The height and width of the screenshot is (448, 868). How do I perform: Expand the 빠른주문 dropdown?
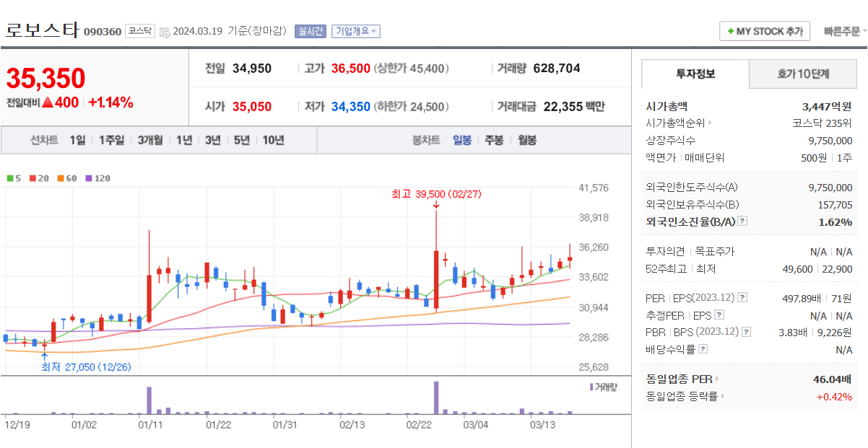tap(845, 31)
